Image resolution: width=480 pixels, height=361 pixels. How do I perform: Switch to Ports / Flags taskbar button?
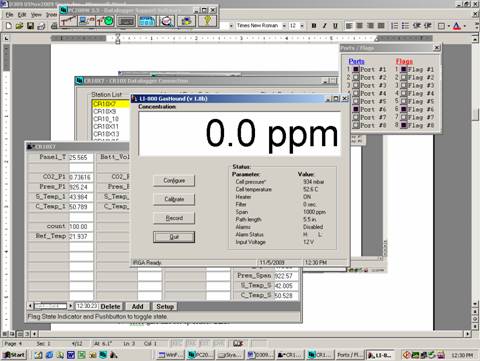[x=350, y=355]
